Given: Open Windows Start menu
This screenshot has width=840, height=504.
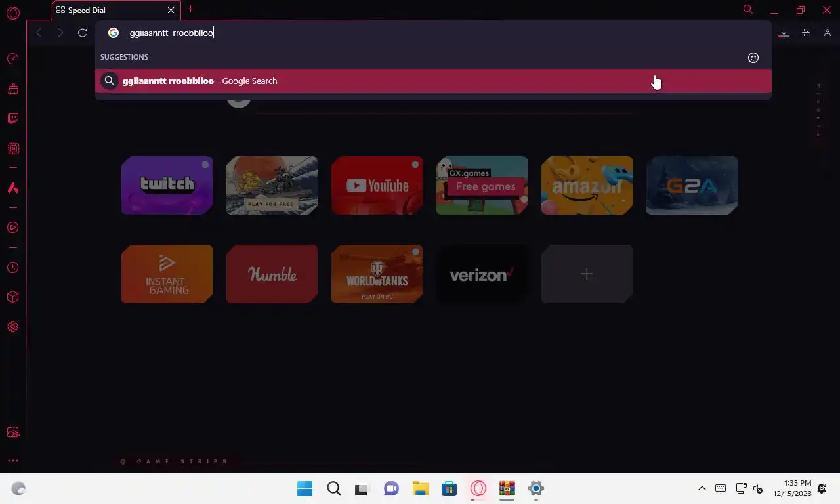Looking at the screenshot, I should coord(305,488).
